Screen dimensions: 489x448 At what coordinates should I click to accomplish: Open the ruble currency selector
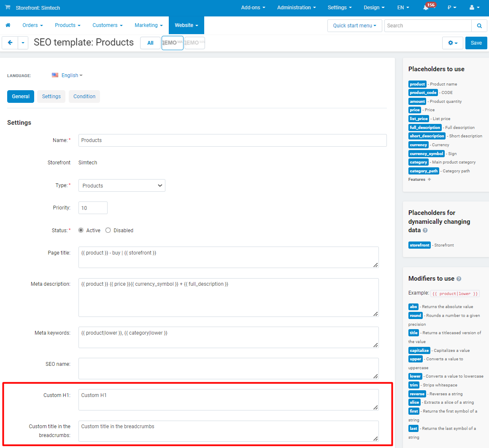click(452, 8)
